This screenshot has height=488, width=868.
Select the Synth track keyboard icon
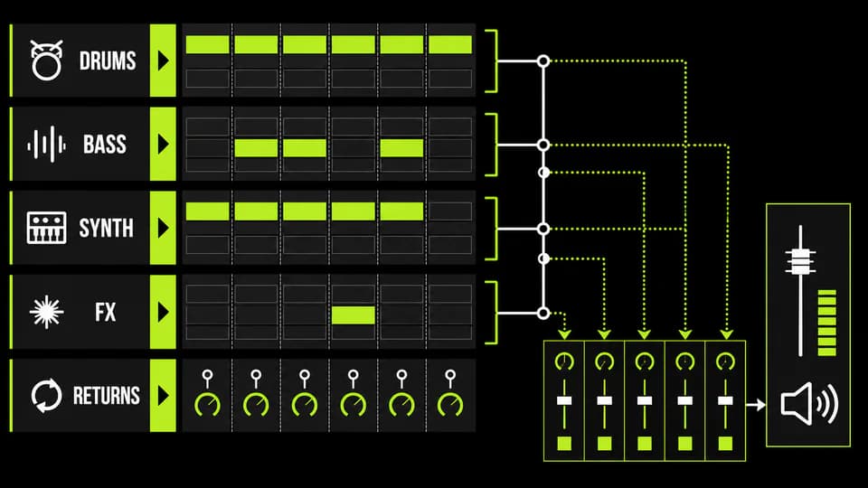click(x=46, y=228)
